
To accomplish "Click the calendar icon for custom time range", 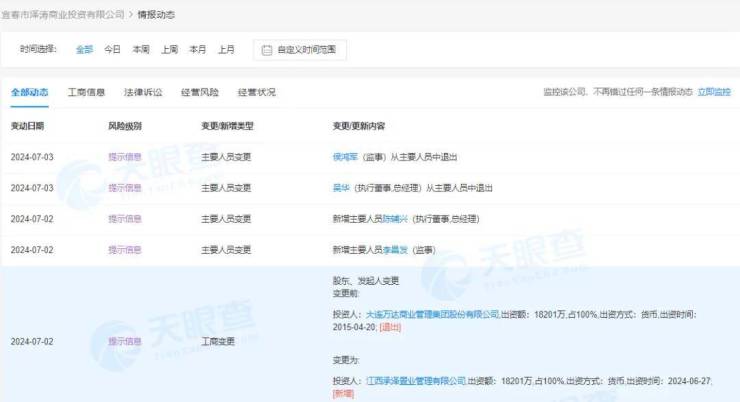I will click(267, 49).
